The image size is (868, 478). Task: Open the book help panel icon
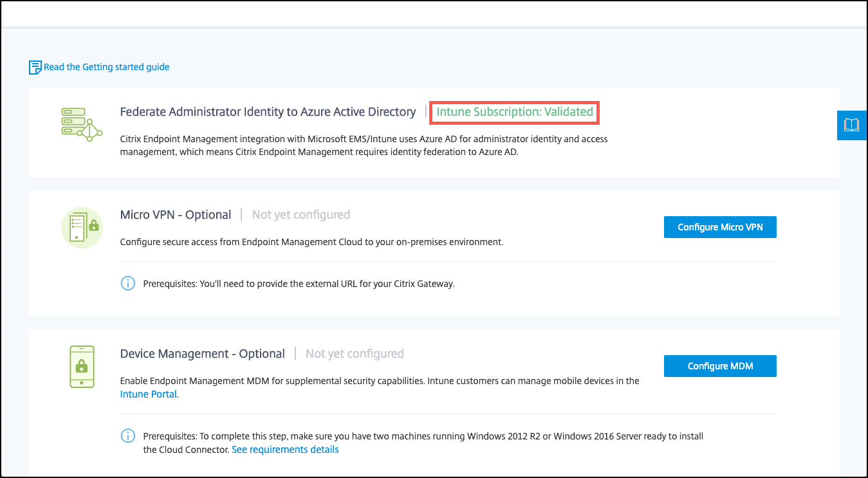click(x=851, y=125)
